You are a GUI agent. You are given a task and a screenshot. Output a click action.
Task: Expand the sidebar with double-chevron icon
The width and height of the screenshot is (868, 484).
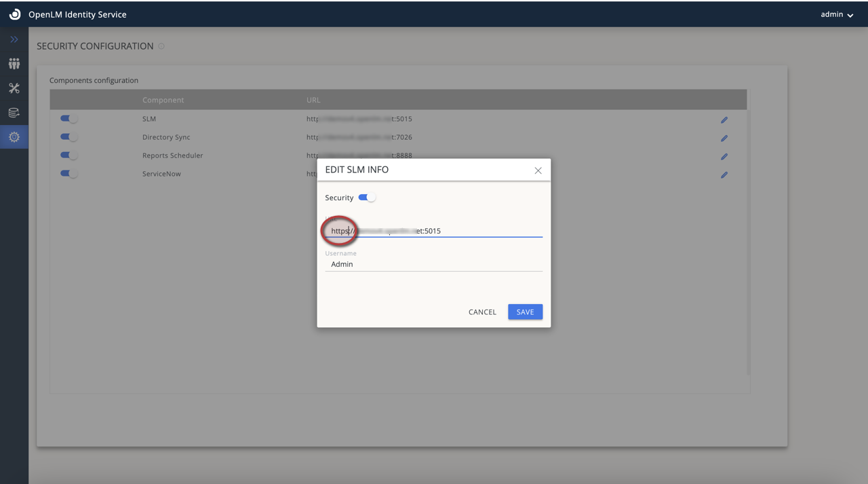tap(14, 39)
